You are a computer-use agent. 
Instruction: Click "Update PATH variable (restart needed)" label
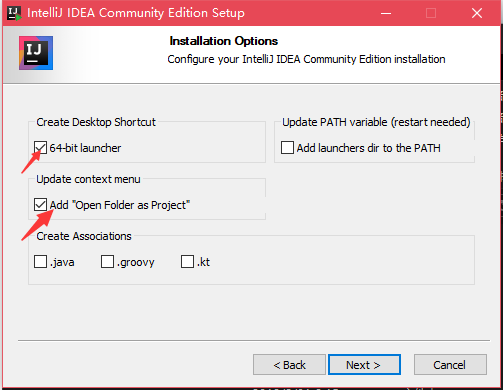pos(376,122)
